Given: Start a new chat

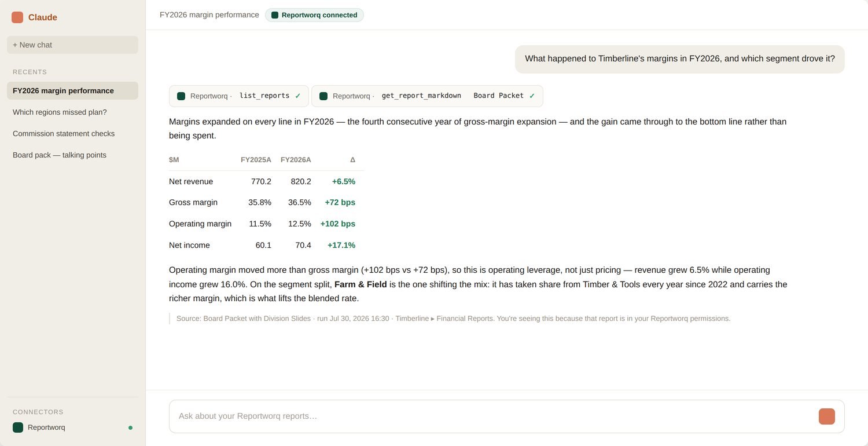Looking at the screenshot, I should pyautogui.click(x=72, y=45).
